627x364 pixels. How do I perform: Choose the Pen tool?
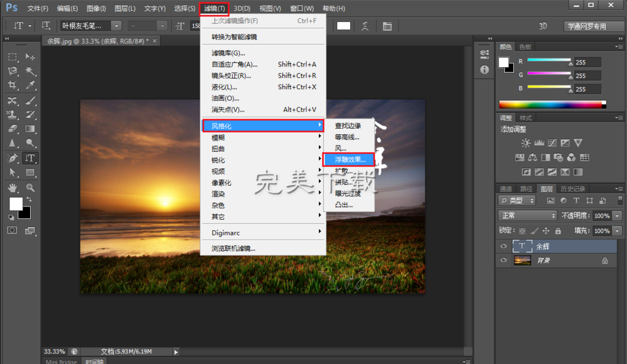click(x=13, y=158)
